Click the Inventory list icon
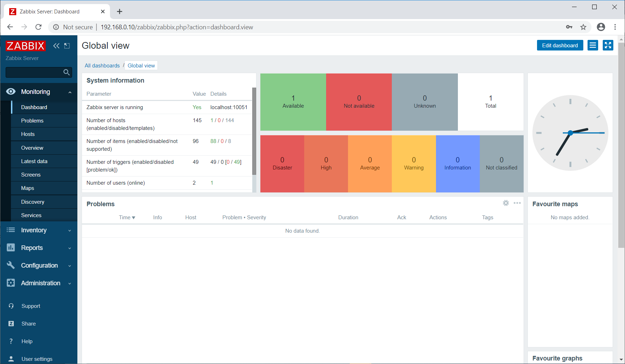Image resolution: width=625 pixels, height=364 pixels. tap(11, 230)
